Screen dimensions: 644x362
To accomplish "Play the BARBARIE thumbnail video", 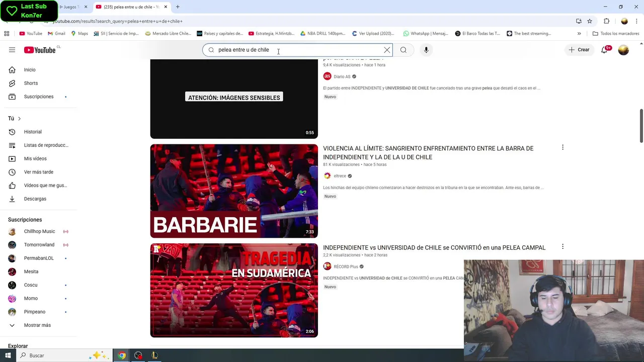I will pos(234,191).
